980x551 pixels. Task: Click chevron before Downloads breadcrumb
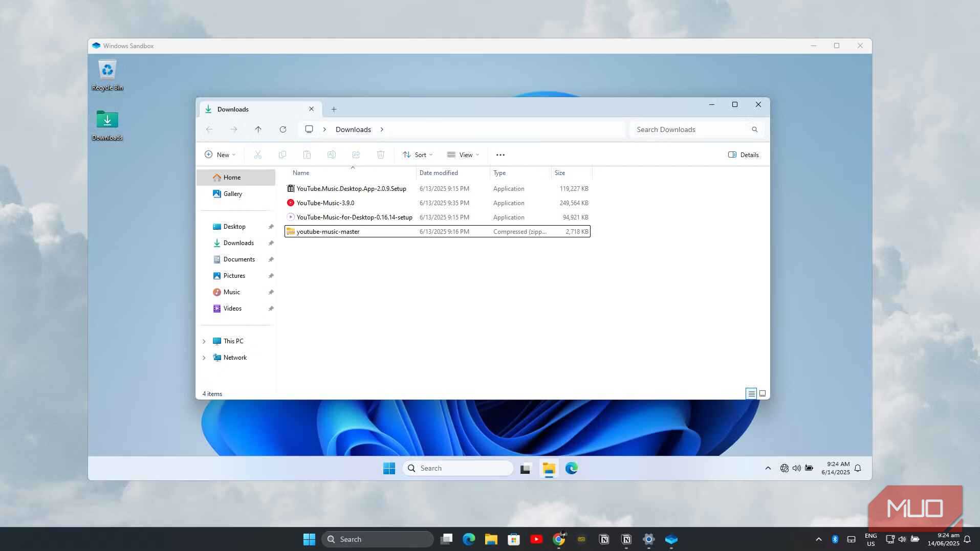coord(324,129)
